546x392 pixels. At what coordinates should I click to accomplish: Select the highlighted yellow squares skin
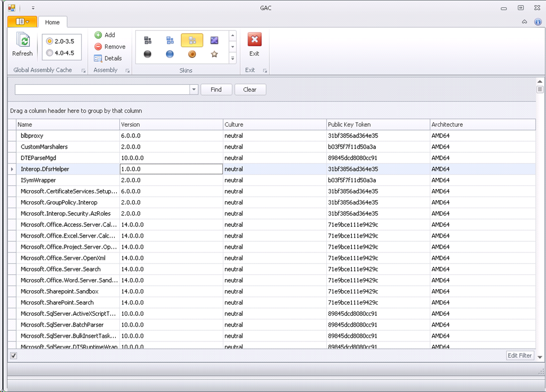(192, 40)
